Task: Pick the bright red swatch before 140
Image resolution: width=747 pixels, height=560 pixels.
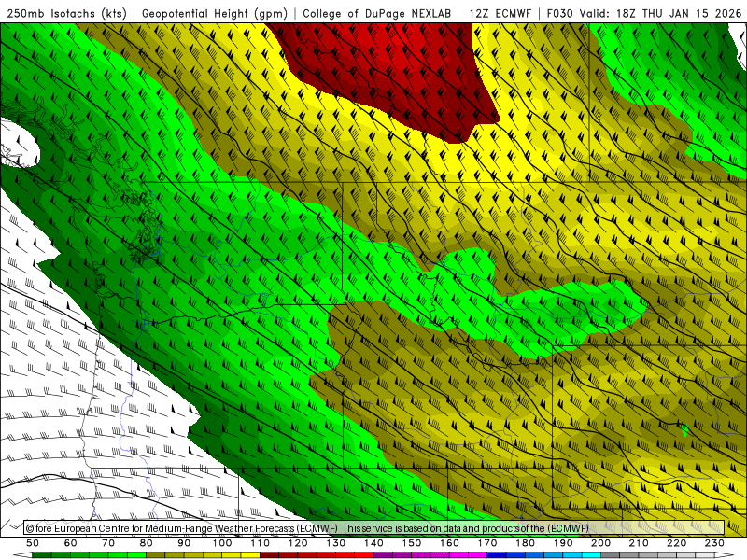Action: tap(363, 554)
